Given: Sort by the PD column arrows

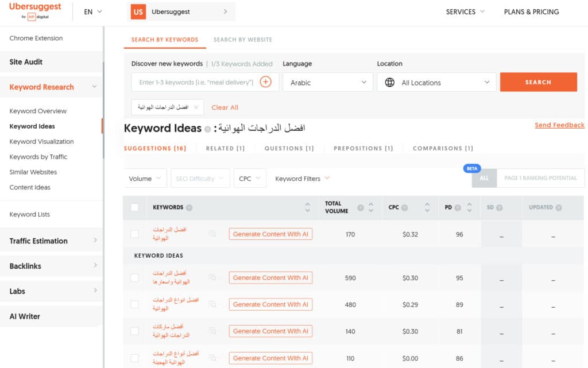Looking at the screenshot, I should [x=470, y=207].
